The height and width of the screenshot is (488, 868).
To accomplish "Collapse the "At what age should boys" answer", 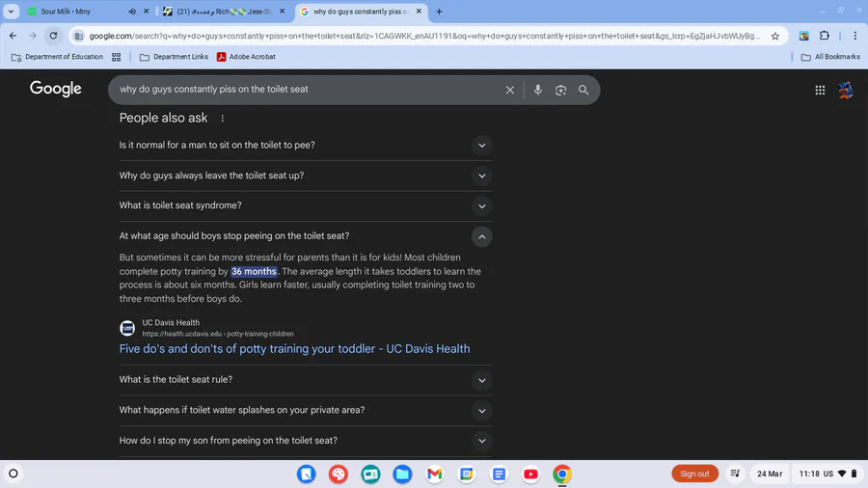I will (x=481, y=236).
